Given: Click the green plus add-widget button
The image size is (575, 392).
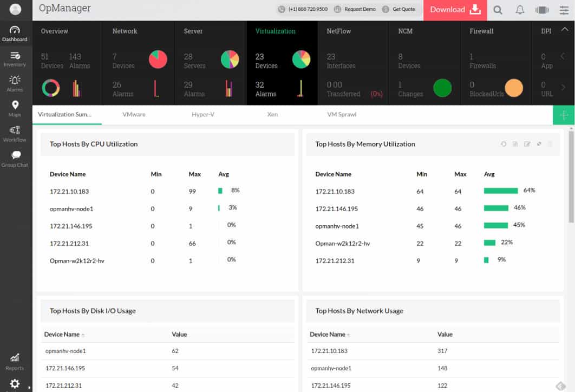Looking at the screenshot, I should coord(564,115).
